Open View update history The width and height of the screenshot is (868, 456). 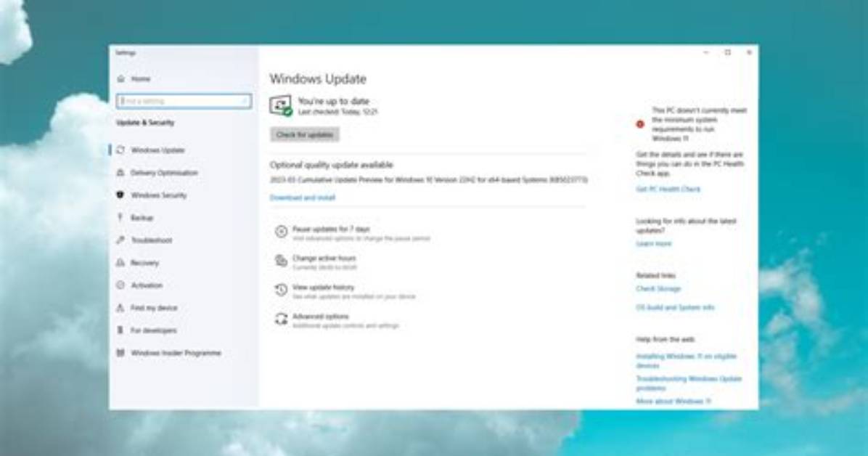coord(323,287)
